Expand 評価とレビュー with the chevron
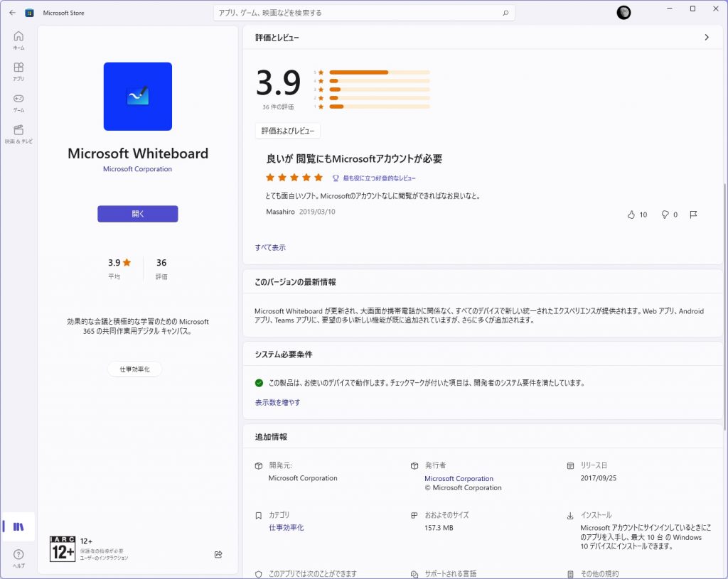 (x=706, y=37)
